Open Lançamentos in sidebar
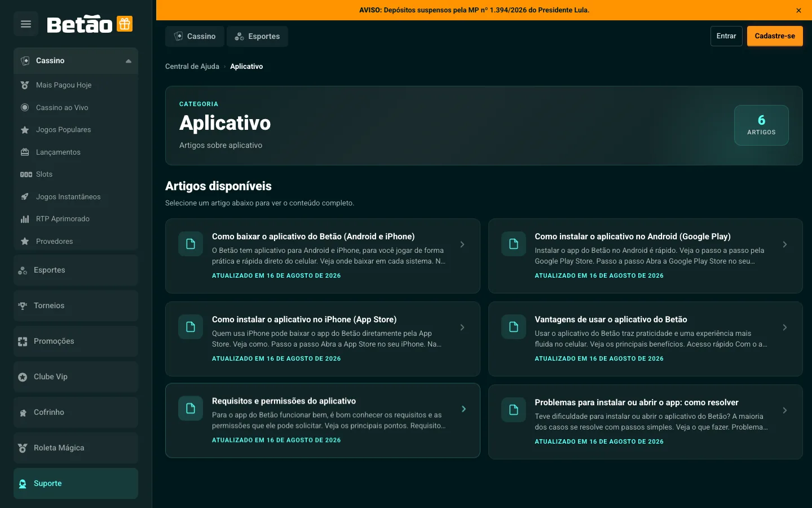This screenshot has width=812, height=508. coord(76,152)
